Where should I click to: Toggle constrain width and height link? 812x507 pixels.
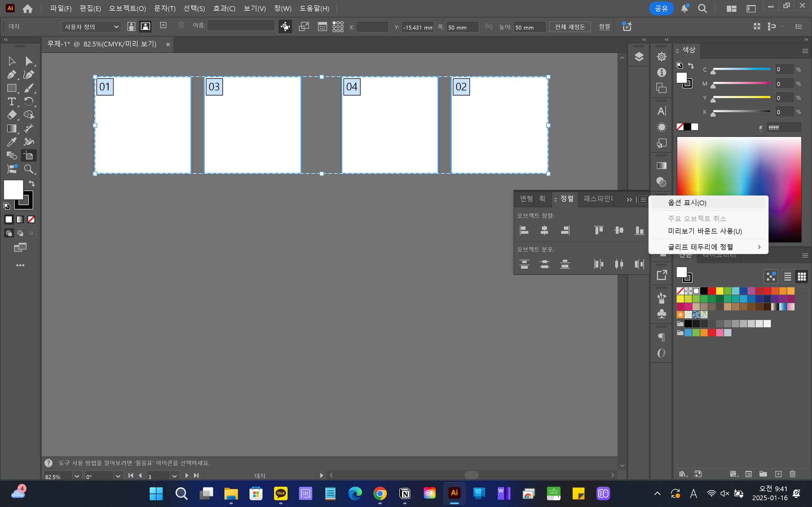489,27
